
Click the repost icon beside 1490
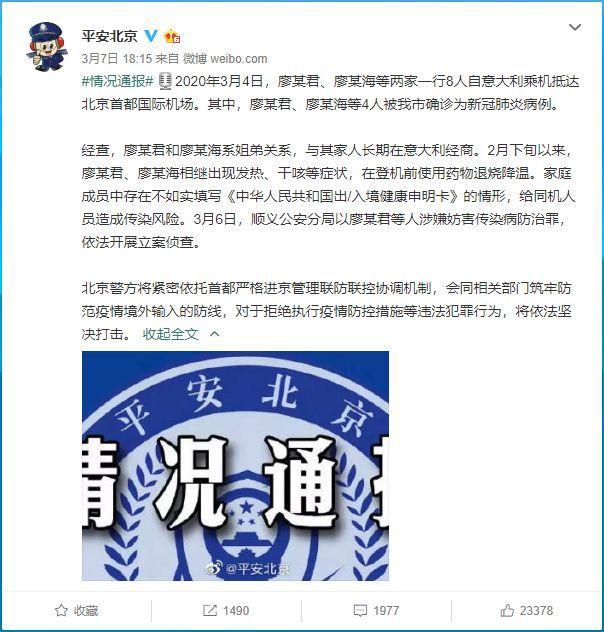(x=210, y=610)
